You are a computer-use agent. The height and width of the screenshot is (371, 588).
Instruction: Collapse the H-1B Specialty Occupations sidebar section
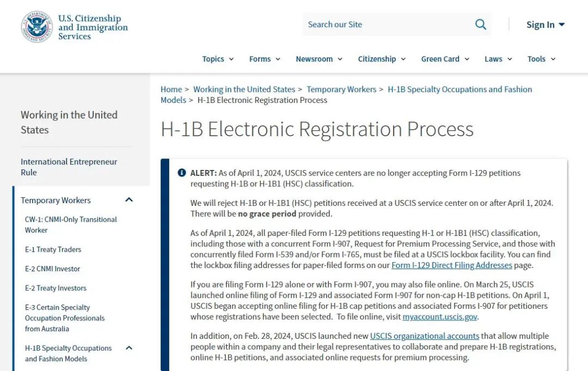(x=129, y=348)
